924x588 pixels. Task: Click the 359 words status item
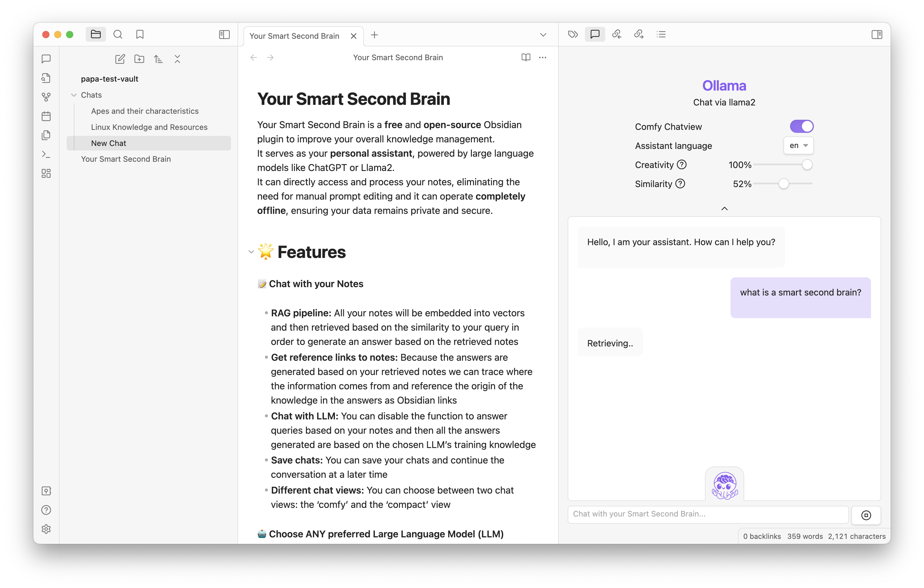[x=805, y=536]
